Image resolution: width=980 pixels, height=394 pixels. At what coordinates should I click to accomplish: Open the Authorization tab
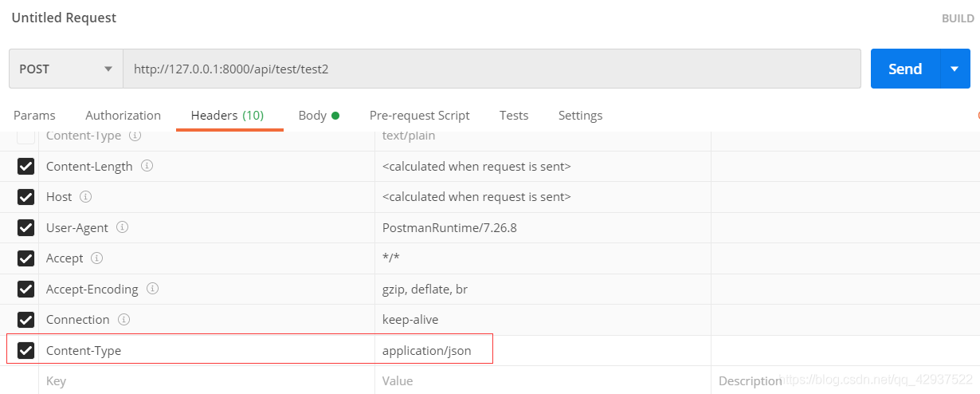pos(123,116)
